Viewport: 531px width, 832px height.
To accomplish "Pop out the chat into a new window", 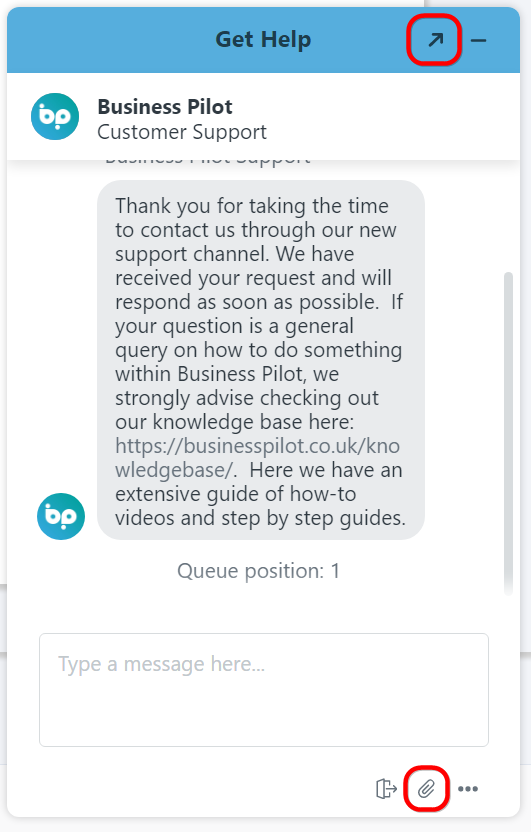I will click(436, 40).
